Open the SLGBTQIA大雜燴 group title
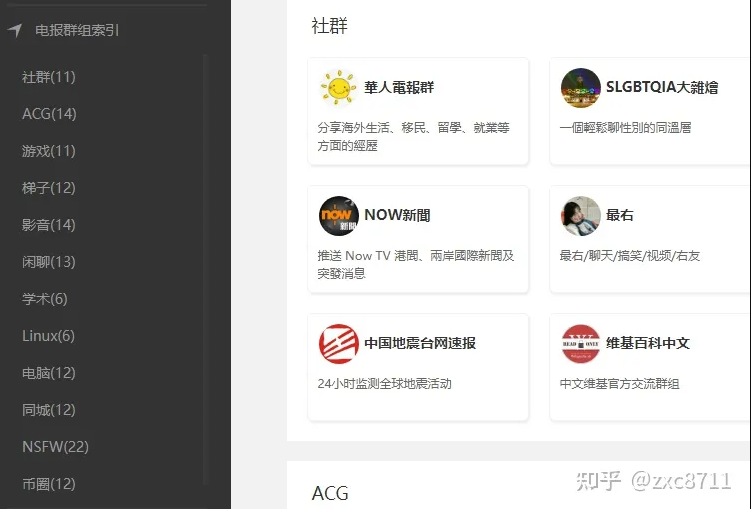 click(662, 87)
